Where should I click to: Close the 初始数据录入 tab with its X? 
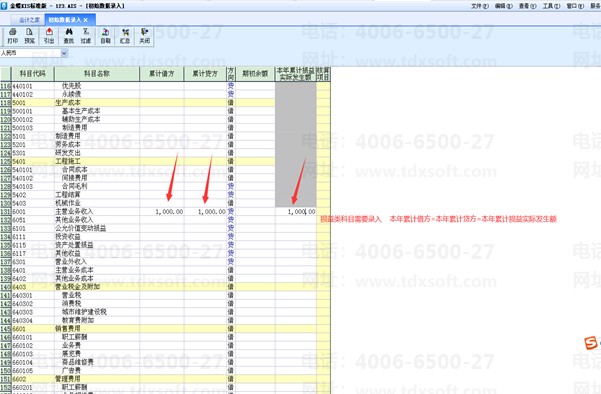pyautogui.click(x=85, y=20)
